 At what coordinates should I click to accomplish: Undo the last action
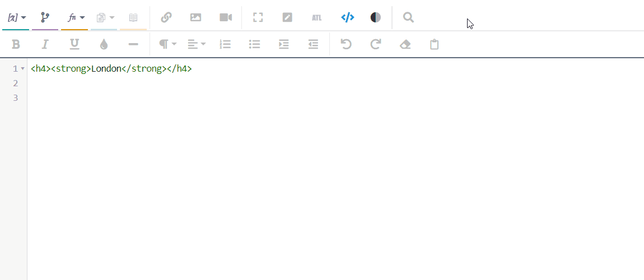click(x=346, y=44)
